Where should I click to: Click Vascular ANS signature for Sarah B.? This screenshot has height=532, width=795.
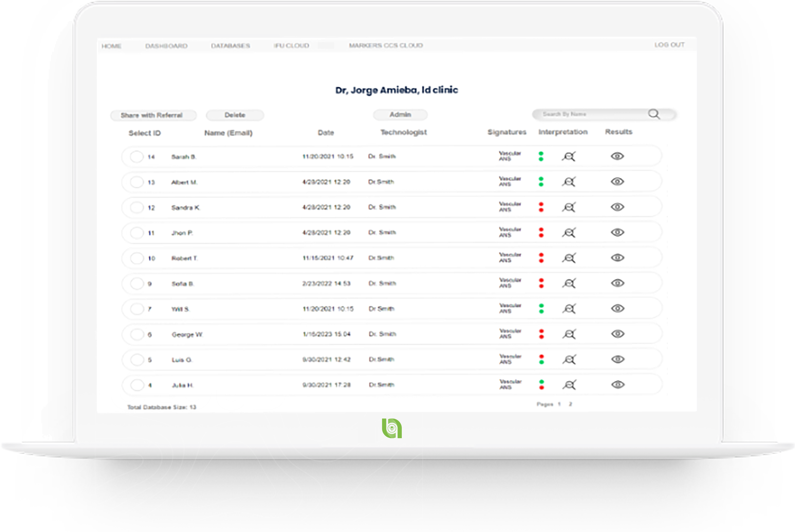[x=510, y=156]
